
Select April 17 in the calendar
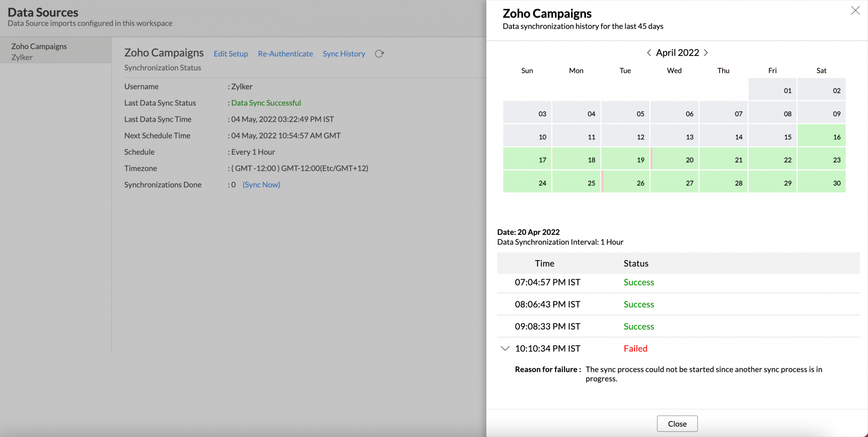click(x=527, y=159)
